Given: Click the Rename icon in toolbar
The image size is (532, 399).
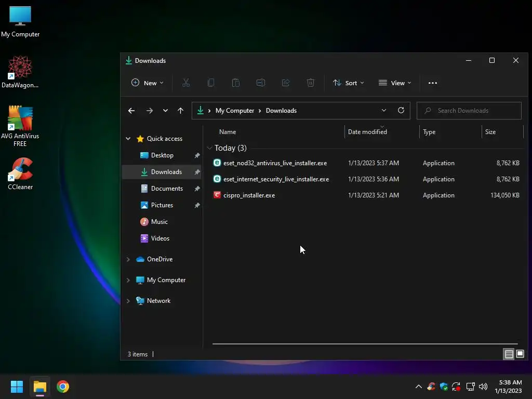Looking at the screenshot, I should pyautogui.click(x=261, y=83).
